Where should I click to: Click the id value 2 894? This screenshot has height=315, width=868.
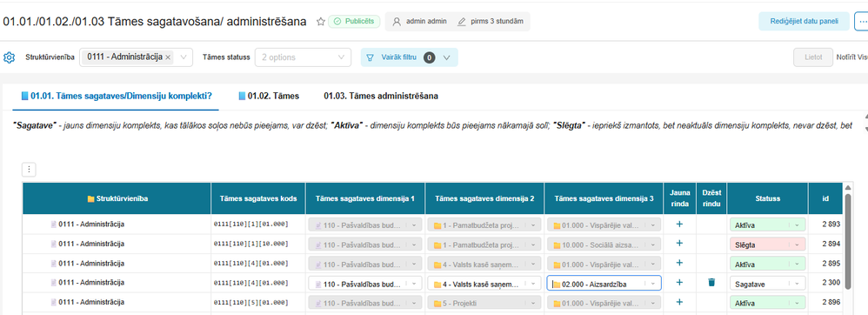tap(831, 244)
